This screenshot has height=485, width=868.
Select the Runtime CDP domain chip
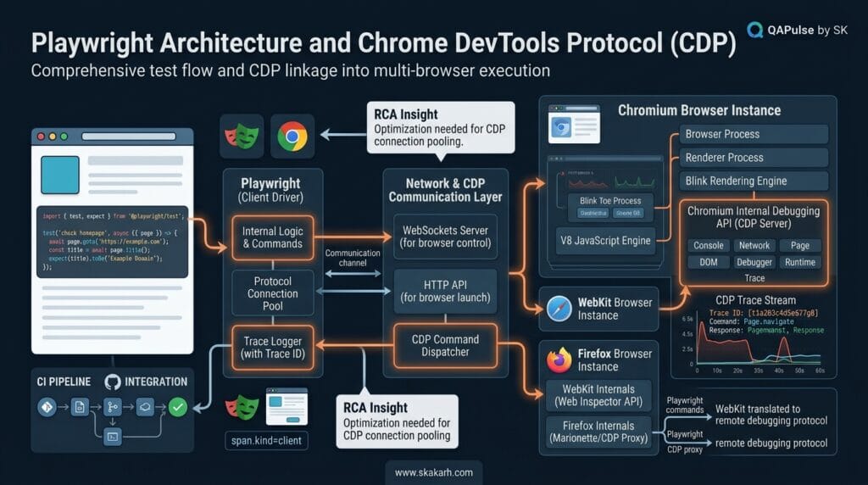point(800,263)
